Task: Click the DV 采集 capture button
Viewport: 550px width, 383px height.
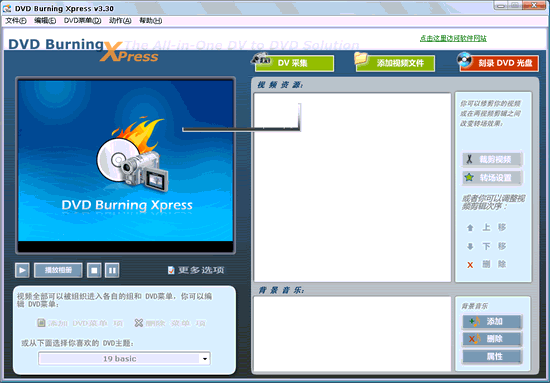Action: [x=294, y=63]
